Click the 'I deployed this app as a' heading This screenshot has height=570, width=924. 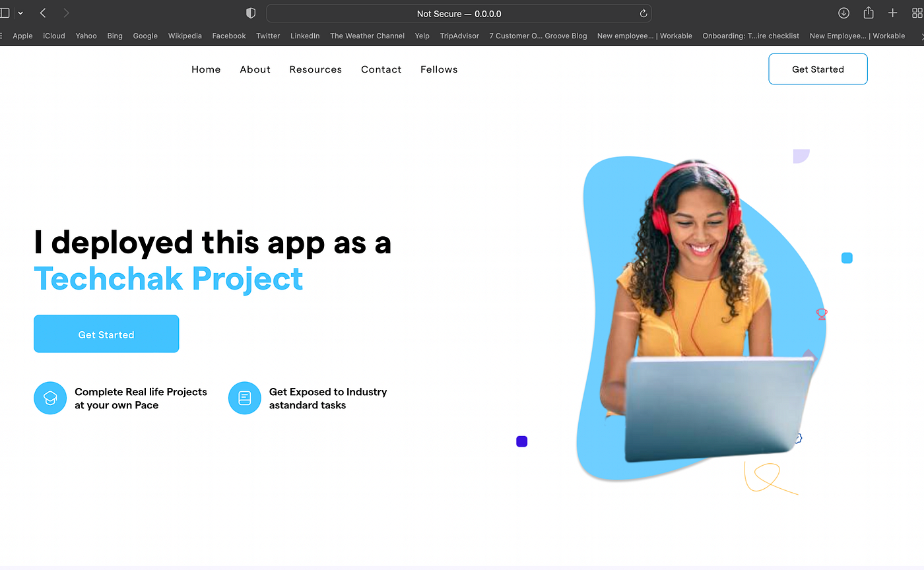(x=213, y=243)
